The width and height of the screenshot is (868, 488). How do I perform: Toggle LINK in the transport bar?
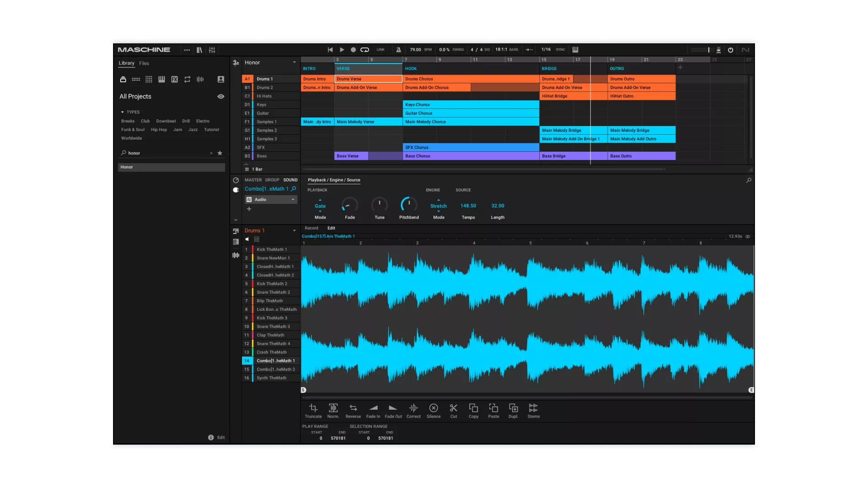coord(380,50)
